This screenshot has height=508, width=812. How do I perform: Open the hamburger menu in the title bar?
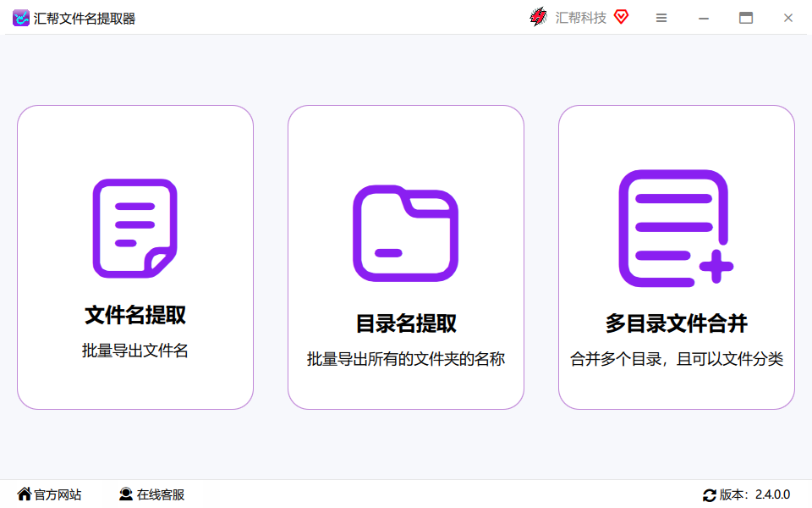[661, 17]
